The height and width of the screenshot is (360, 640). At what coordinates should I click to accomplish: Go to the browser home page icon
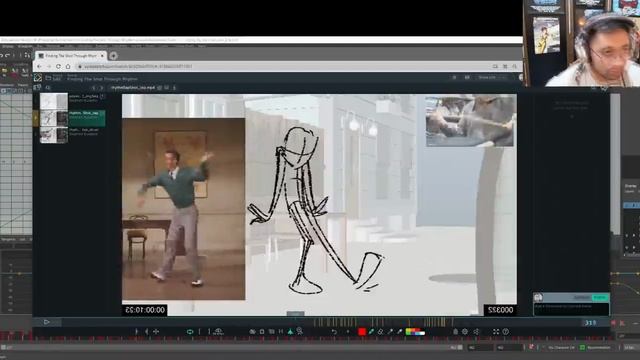(x=68, y=67)
